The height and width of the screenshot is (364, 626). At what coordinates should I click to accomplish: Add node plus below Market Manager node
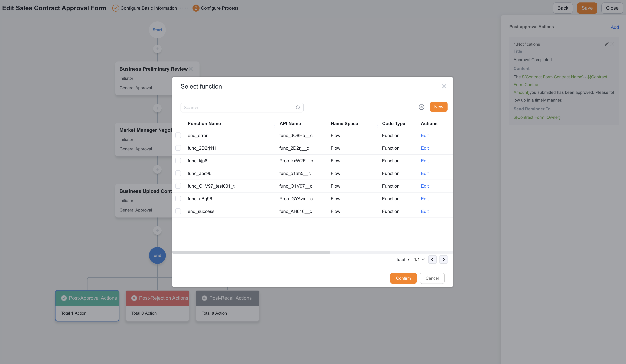pos(157,169)
